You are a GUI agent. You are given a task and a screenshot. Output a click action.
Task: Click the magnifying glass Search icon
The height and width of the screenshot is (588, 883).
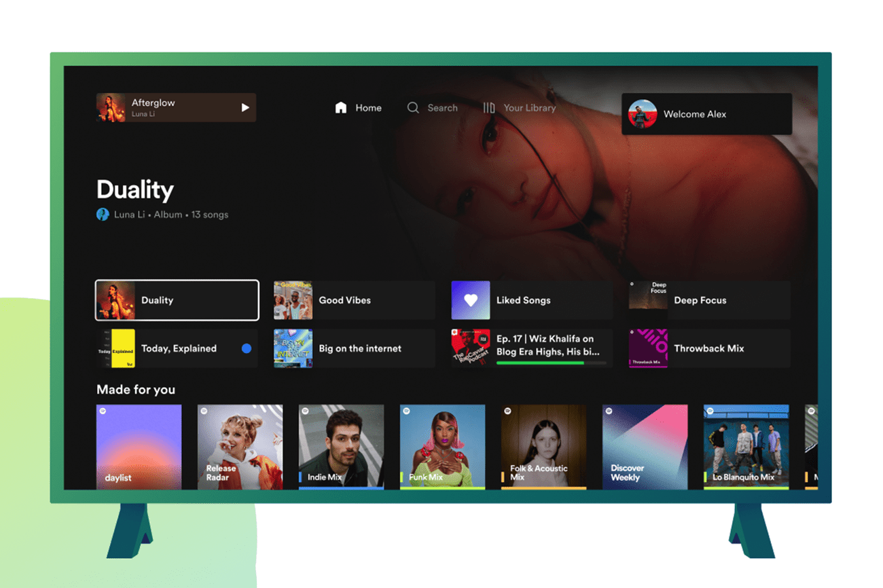click(412, 107)
